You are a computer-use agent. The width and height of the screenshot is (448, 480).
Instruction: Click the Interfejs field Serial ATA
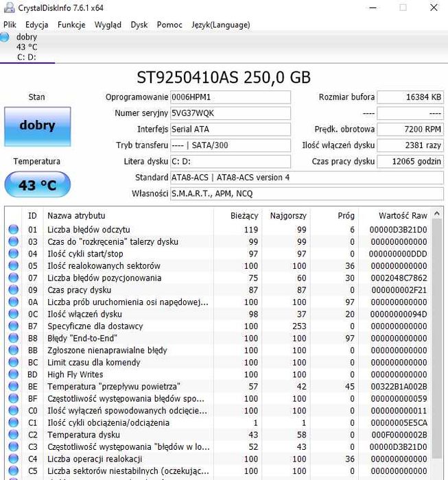coord(231,129)
